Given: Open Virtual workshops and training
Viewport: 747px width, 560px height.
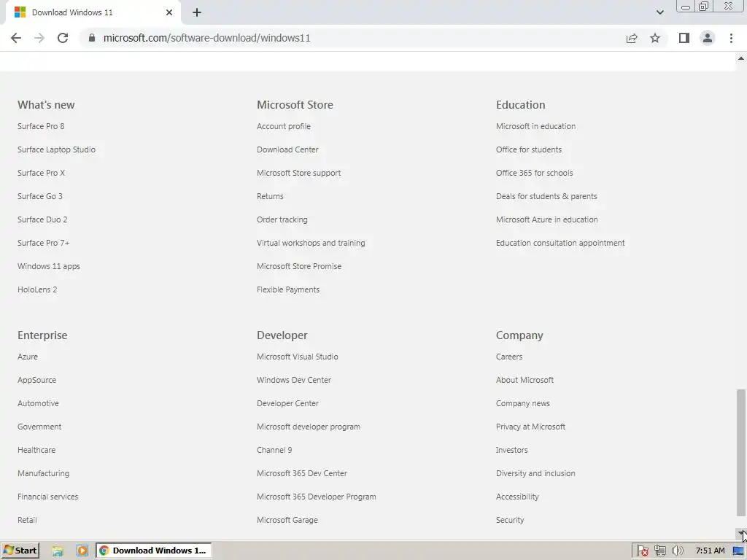Looking at the screenshot, I should [x=311, y=243].
